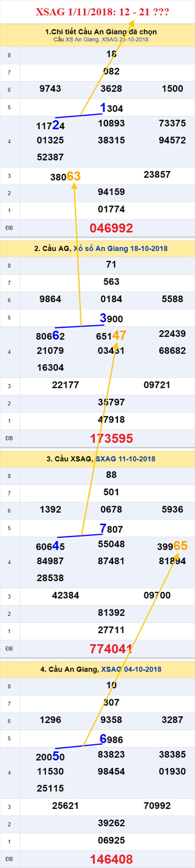Click prize number 7807 with blue 7
This screenshot has height=868, width=195.
(111, 529)
